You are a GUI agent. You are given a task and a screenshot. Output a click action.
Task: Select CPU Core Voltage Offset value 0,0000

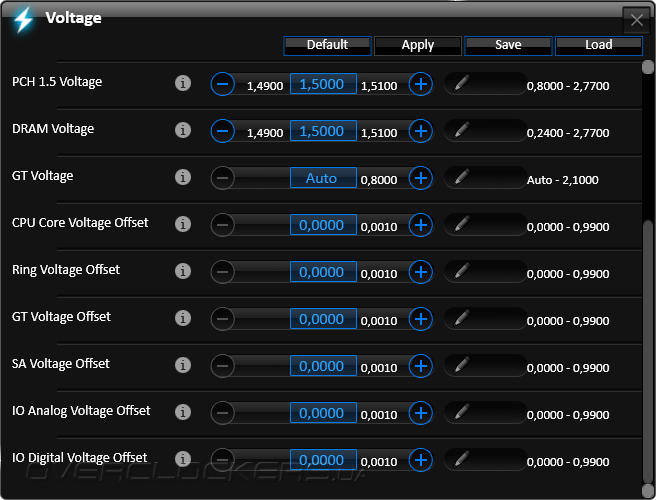click(323, 225)
